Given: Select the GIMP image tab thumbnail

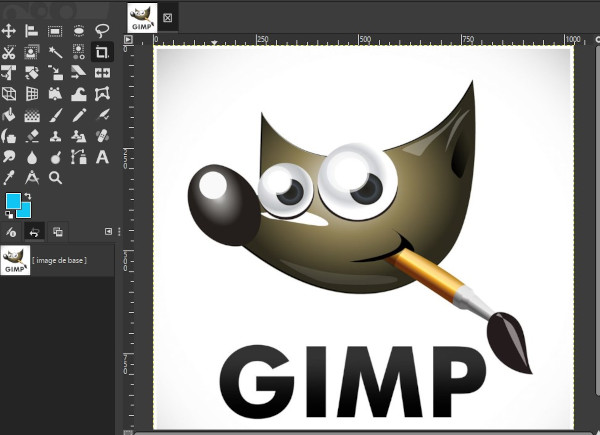Looking at the screenshot, I should 142,18.
